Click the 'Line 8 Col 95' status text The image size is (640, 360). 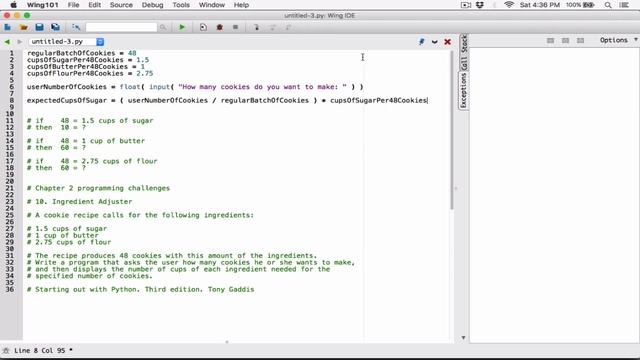tap(40, 351)
